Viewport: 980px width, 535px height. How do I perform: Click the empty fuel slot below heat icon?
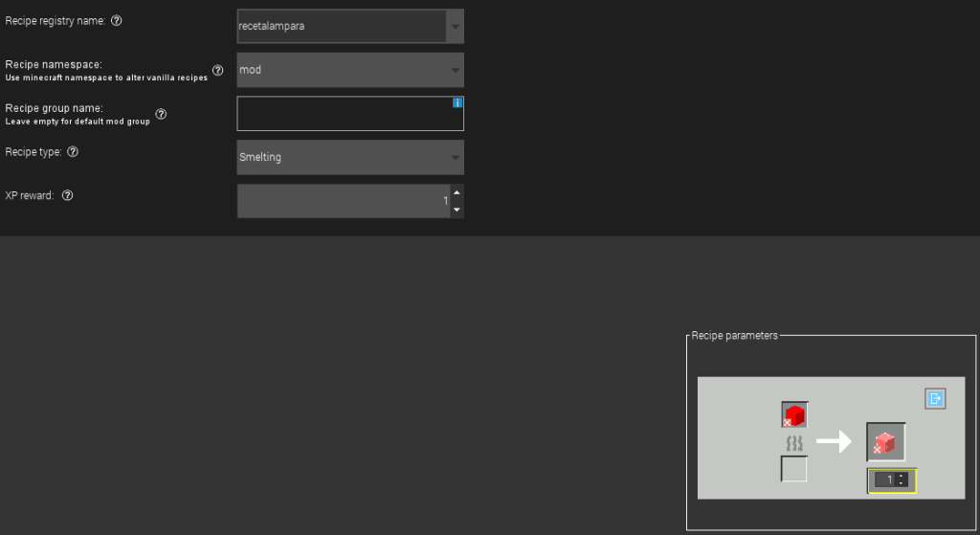tap(794, 469)
